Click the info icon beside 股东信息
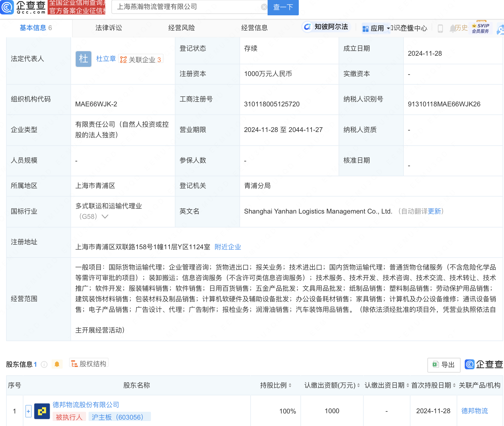504x426 pixels. (x=44, y=364)
